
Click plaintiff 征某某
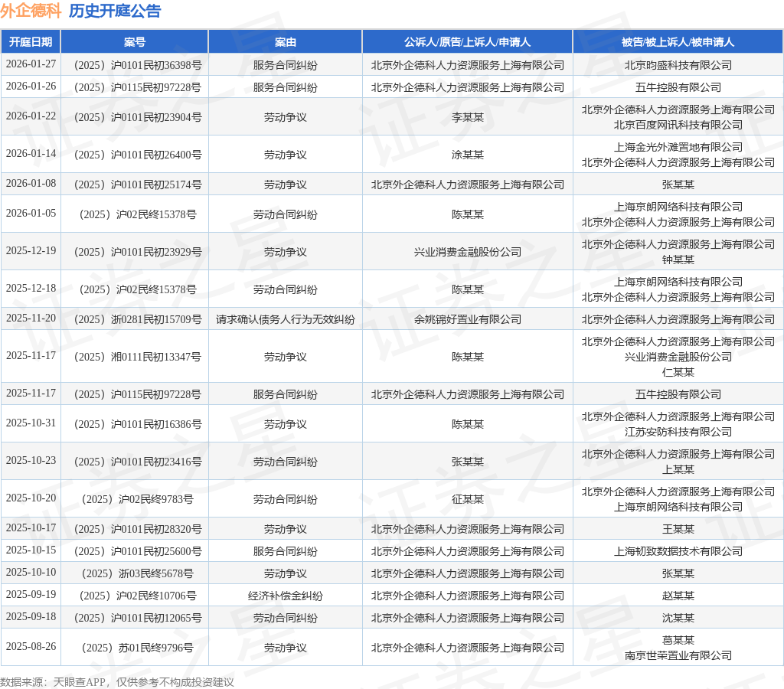(x=468, y=499)
